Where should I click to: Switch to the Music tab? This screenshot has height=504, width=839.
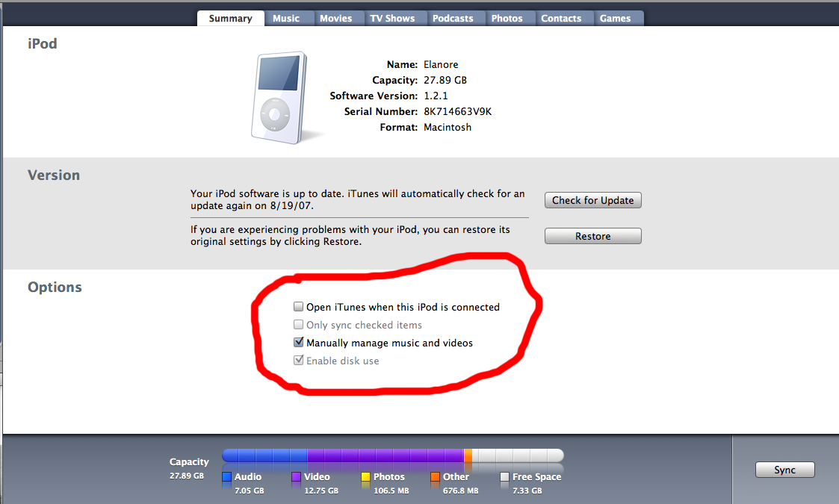click(x=286, y=18)
